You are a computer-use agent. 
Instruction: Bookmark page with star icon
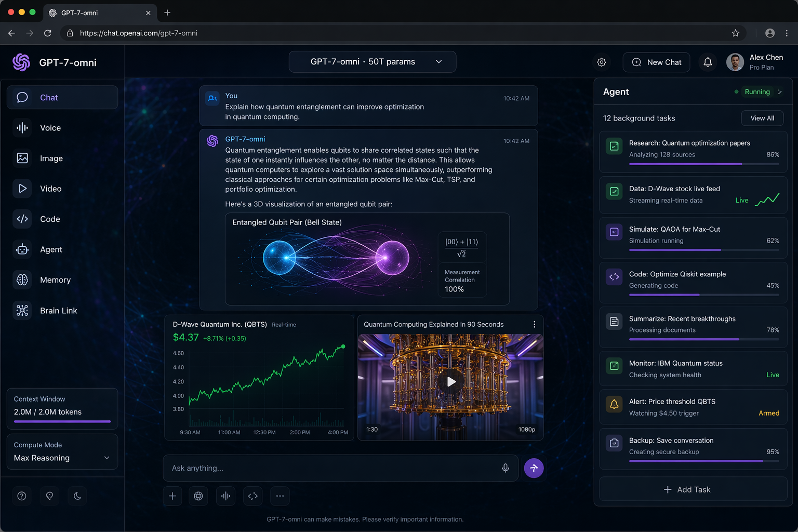pyautogui.click(x=736, y=33)
